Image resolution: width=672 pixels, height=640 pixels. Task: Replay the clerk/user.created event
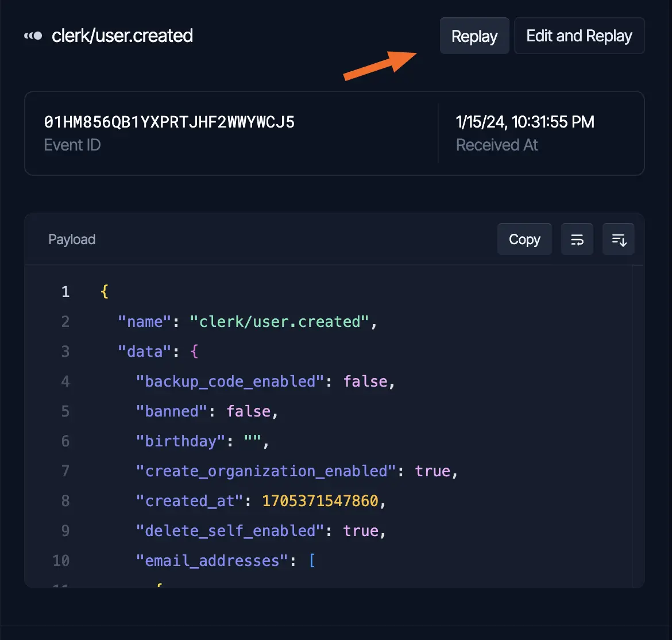(x=474, y=36)
